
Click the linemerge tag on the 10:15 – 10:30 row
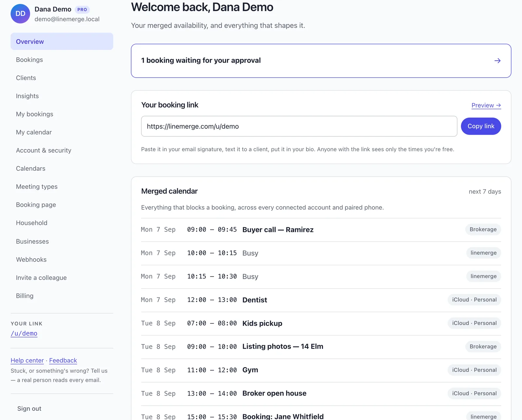[x=484, y=277]
